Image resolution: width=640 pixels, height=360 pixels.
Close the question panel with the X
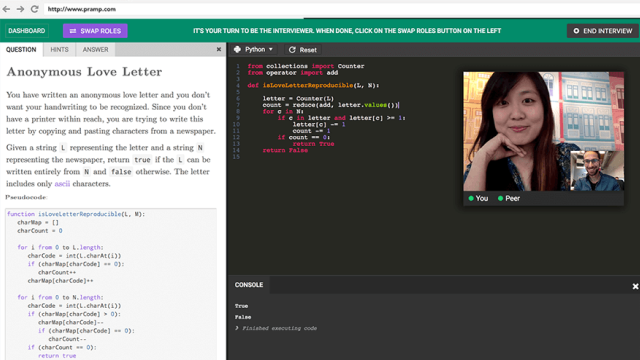tap(219, 49)
